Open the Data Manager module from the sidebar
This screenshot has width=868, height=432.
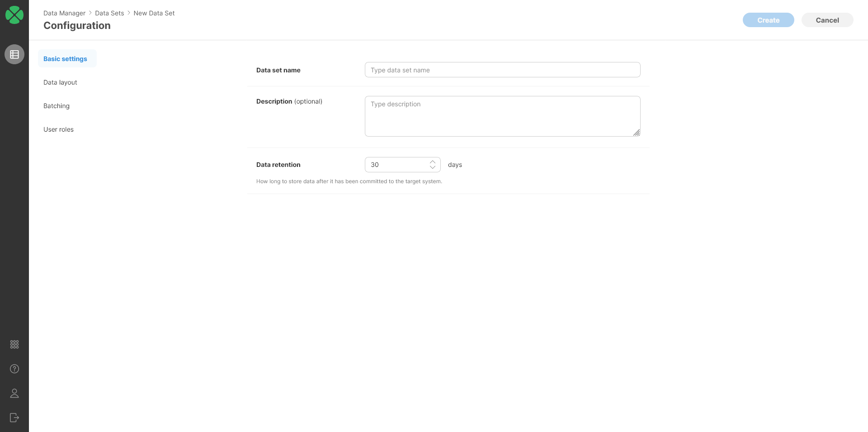[x=14, y=54]
